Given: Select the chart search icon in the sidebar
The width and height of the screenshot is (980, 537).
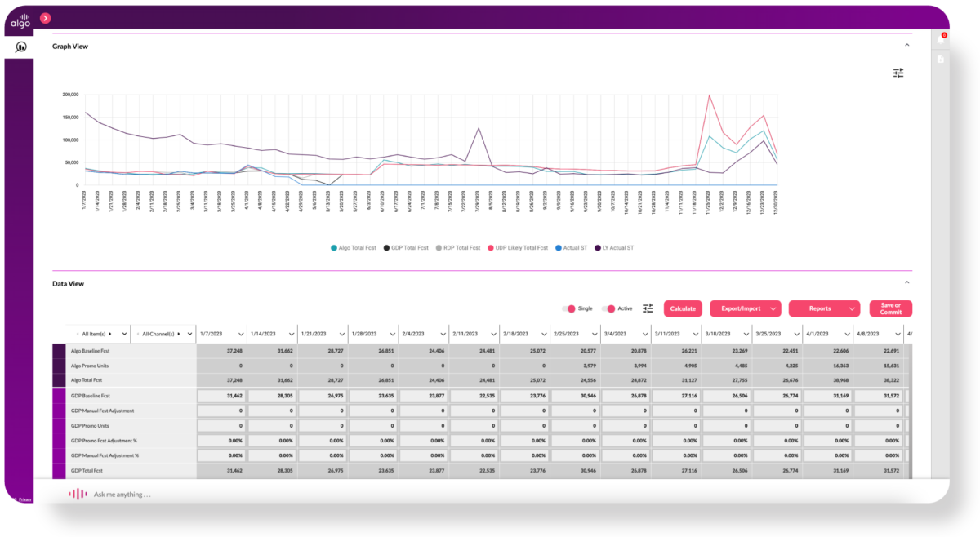Looking at the screenshot, I should (x=20, y=46).
